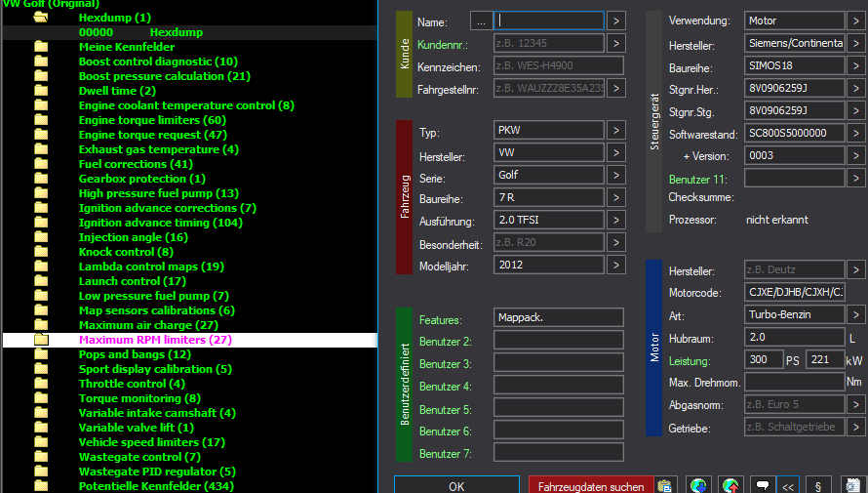Click folder icon beside Meine Kennfelder
Viewport: 868px width, 493px height.
pyautogui.click(x=41, y=47)
